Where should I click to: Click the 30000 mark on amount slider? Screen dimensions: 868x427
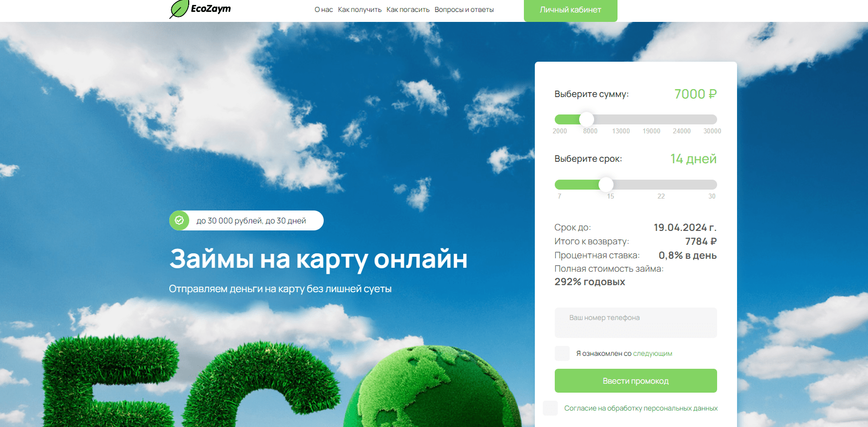(712, 131)
